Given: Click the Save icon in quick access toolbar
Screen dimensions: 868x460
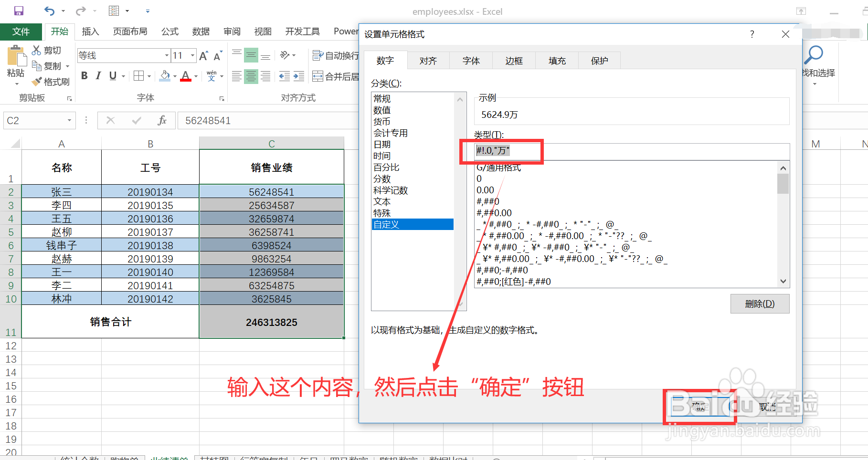Looking at the screenshot, I should coord(19,11).
